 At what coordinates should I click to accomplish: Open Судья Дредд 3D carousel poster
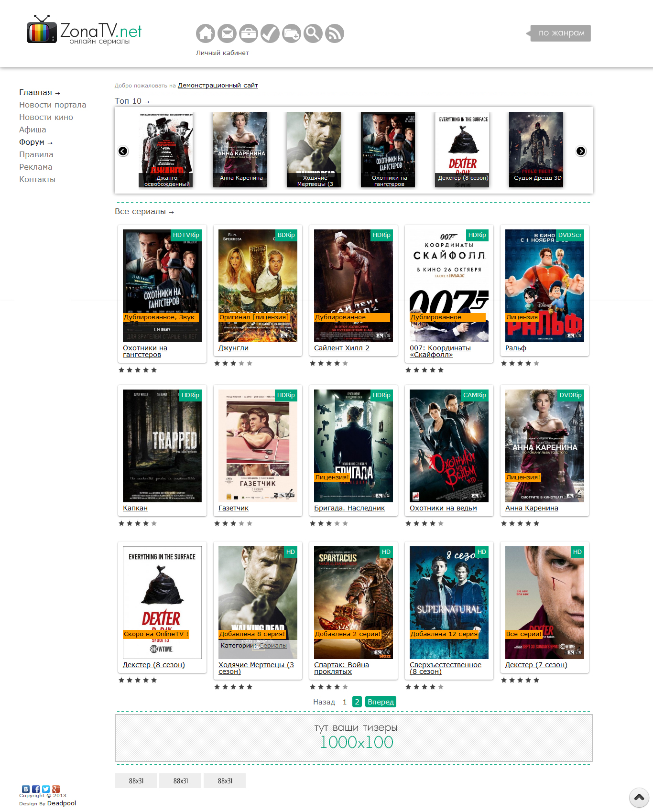pyautogui.click(x=536, y=150)
